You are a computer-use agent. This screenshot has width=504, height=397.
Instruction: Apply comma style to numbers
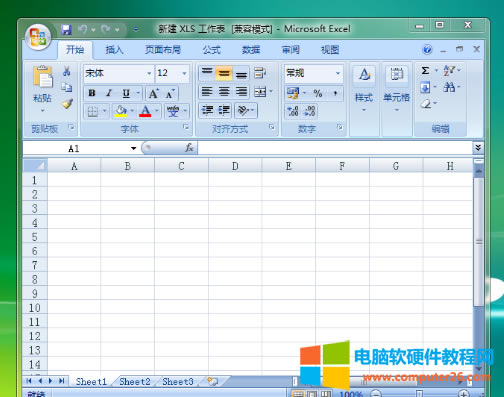335,93
